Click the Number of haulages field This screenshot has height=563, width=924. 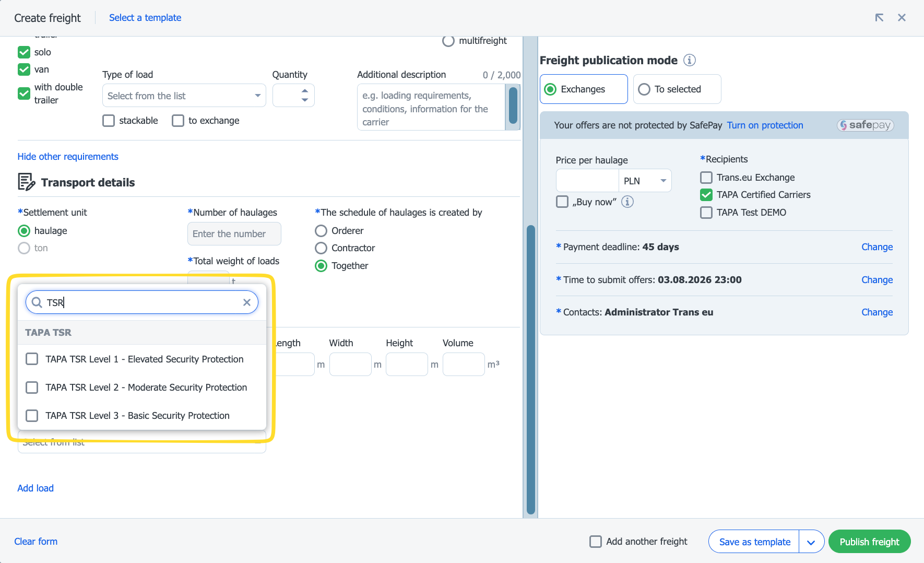click(234, 234)
